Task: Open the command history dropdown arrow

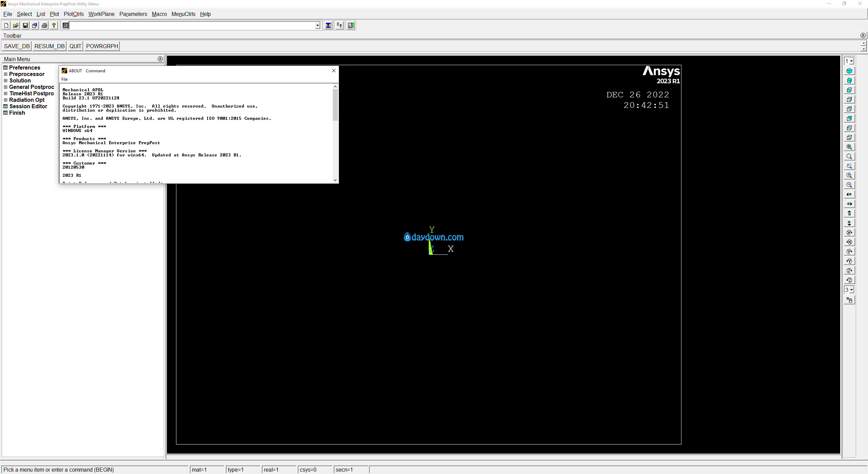Action: click(317, 25)
